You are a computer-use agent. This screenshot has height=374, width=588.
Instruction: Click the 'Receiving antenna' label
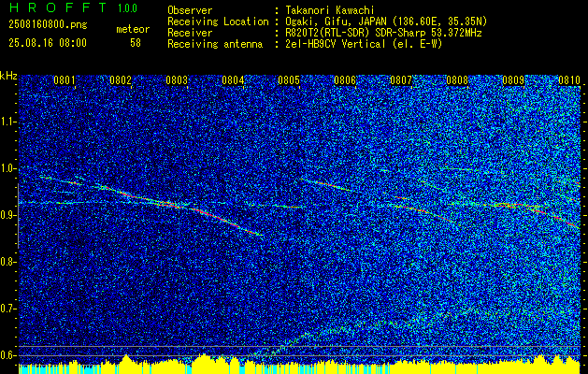(x=215, y=44)
